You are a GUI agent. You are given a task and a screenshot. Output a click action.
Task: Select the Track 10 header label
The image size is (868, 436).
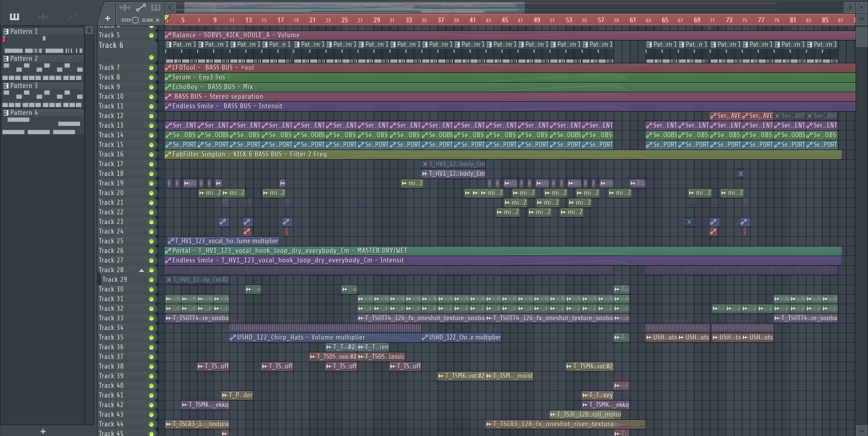tap(111, 97)
